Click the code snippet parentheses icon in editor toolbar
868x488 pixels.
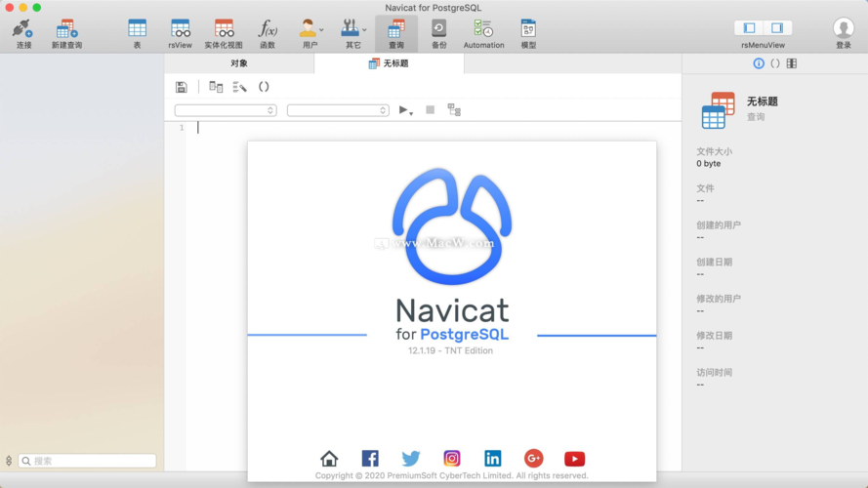pyautogui.click(x=264, y=87)
